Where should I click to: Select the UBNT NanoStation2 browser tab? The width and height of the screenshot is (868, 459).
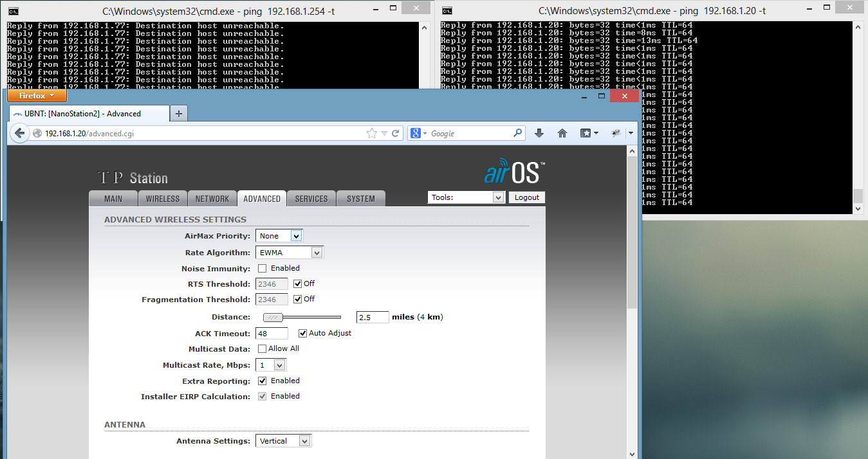click(x=89, y=114)
